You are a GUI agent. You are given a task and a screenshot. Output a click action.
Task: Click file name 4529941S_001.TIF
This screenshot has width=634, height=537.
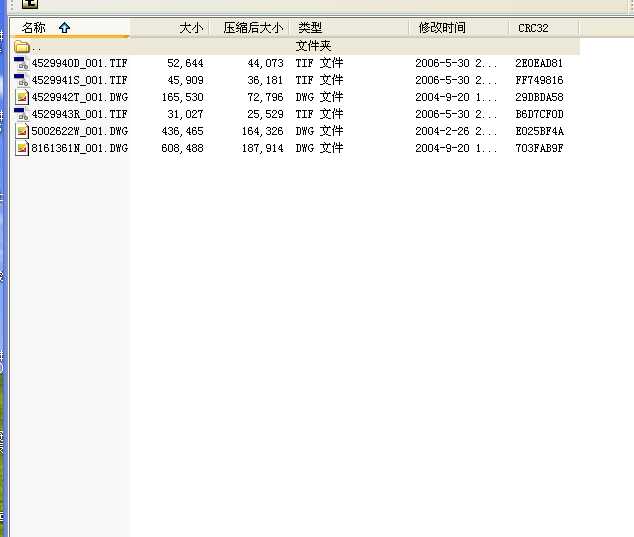(79, 80)
